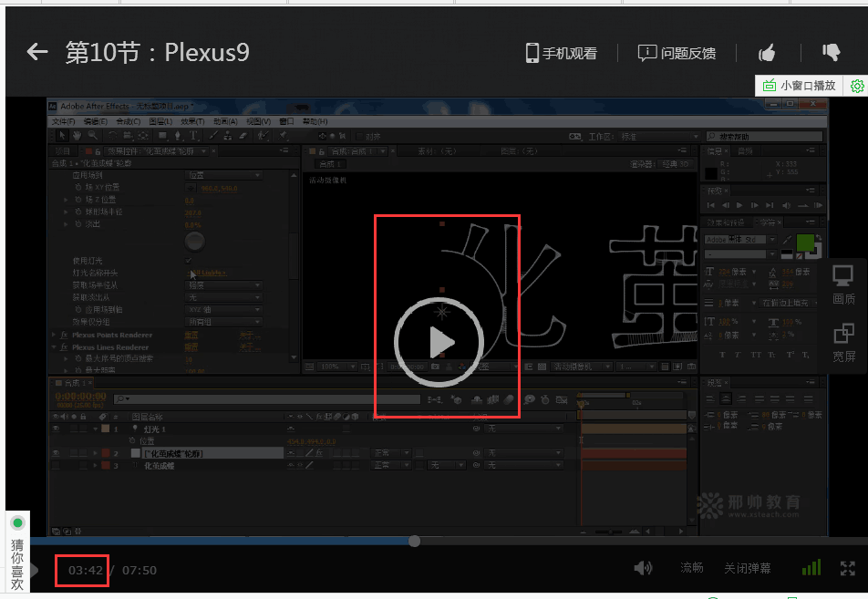Toggle 关闭弹幕 to turn off danmaku
Screen dimensions: 868x599
(747, 568)
